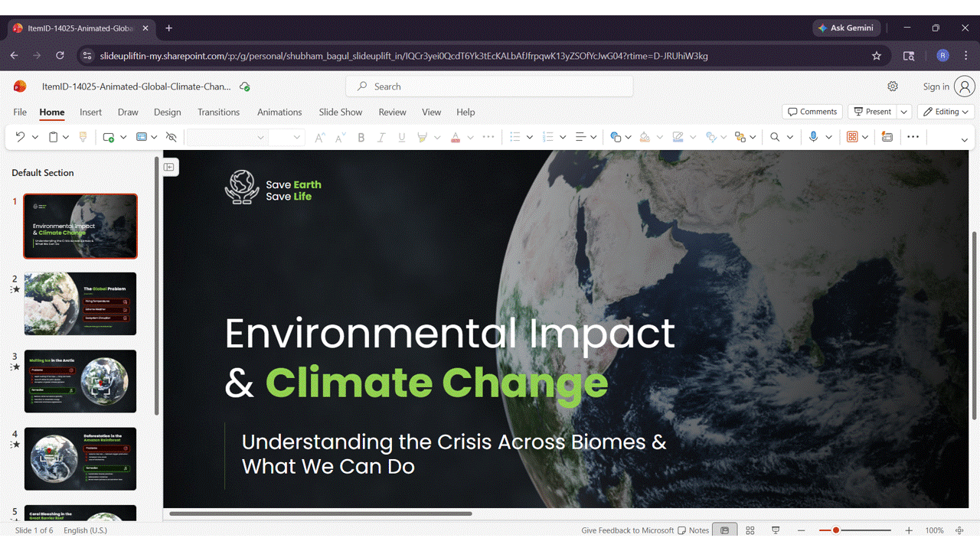
Task: Click the slide Layout icon
Action: click(141, 137)
